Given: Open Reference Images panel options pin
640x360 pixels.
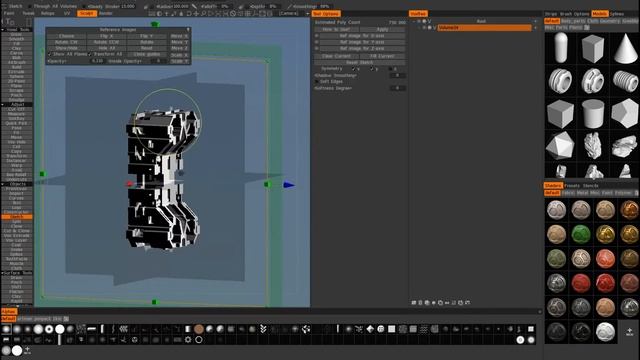Looking at the screenshot, I should [188, 30].
